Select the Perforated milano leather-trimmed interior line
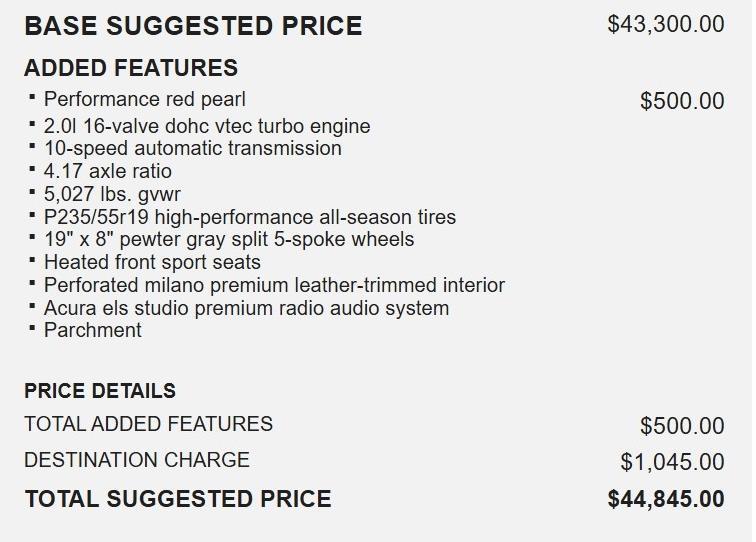 point(274,285)
